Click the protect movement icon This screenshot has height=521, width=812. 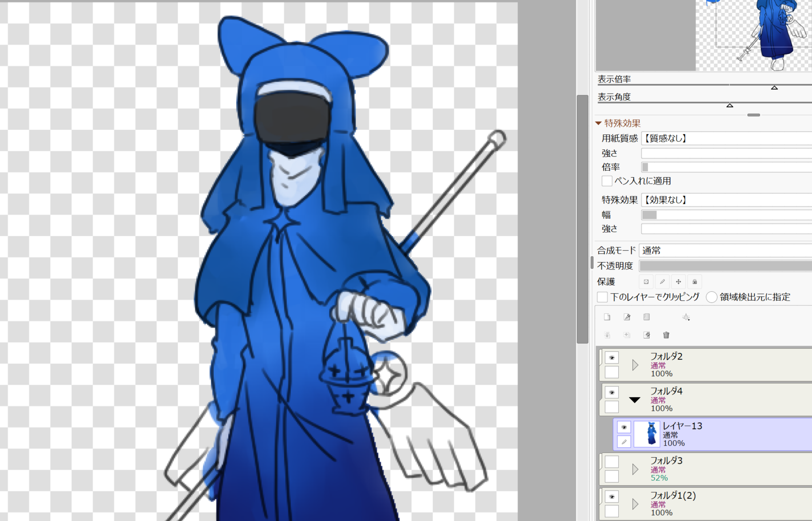pos(678,282)
